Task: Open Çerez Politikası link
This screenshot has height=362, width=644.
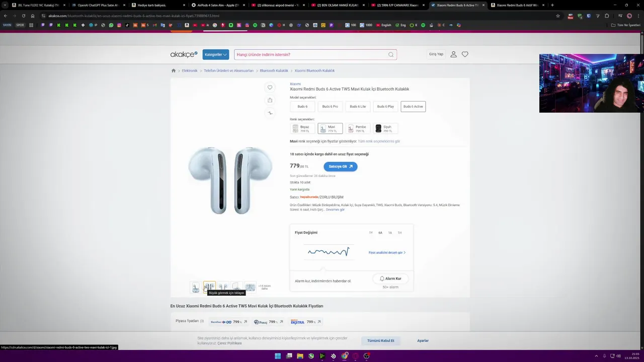Action: (229, 343)
